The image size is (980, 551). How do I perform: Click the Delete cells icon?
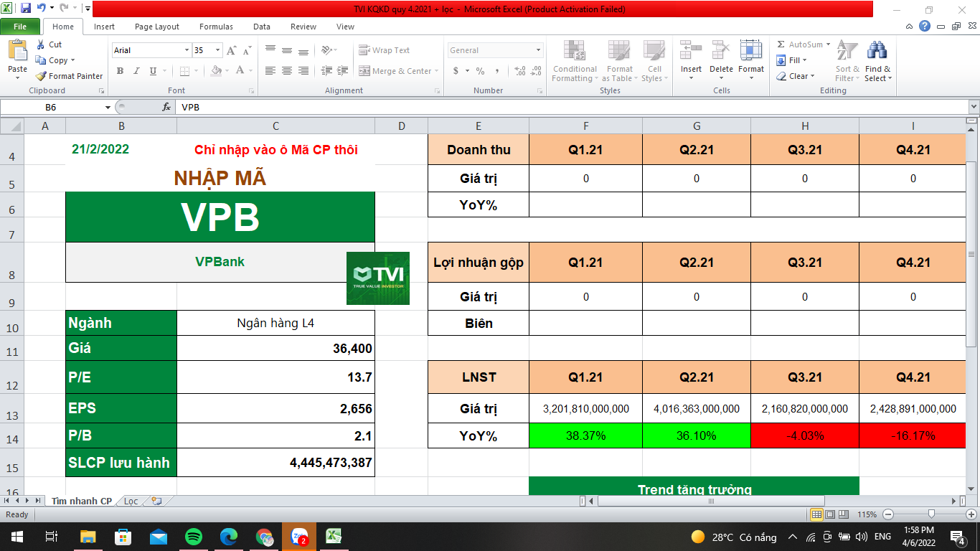[721, 50]
